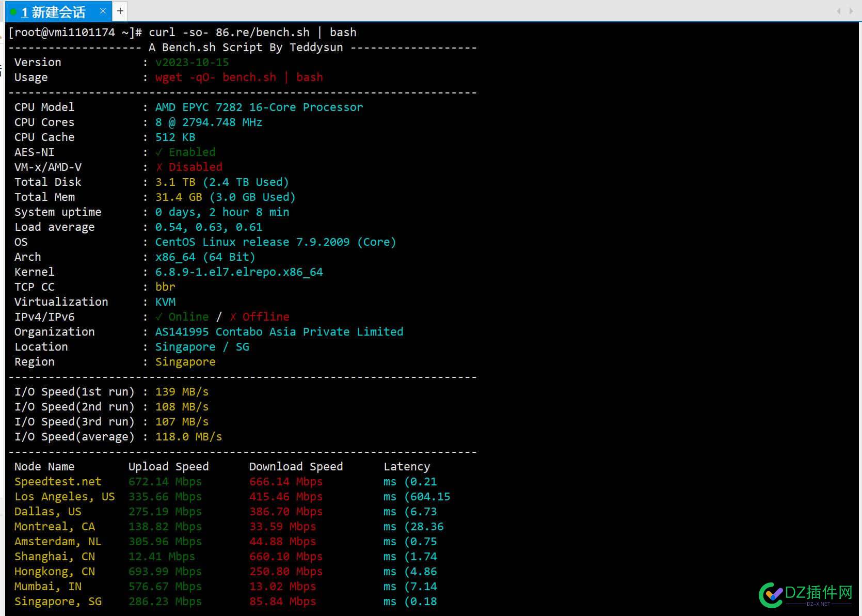The width and height of the screenshot is (862, 616).
Task: Click the Node Name column header
Action: tap(44, 466)
